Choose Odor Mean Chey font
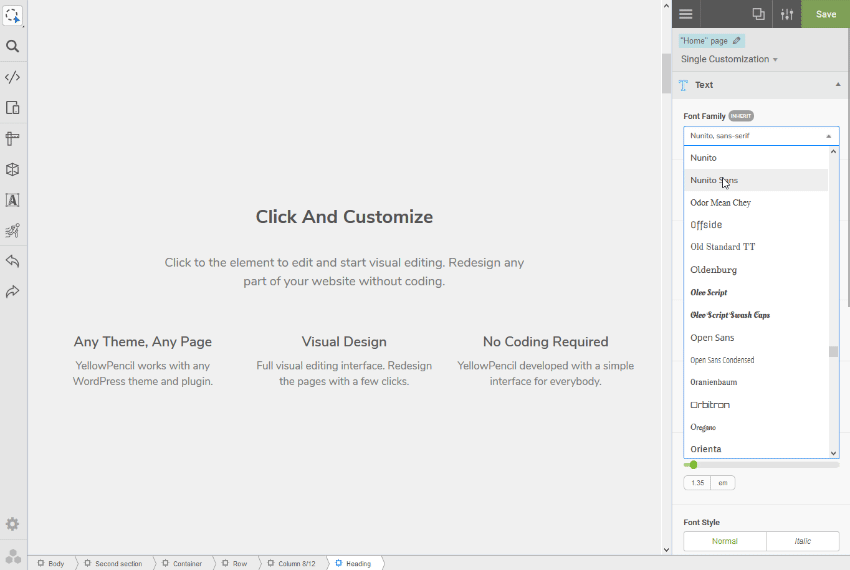 point(756,202)
